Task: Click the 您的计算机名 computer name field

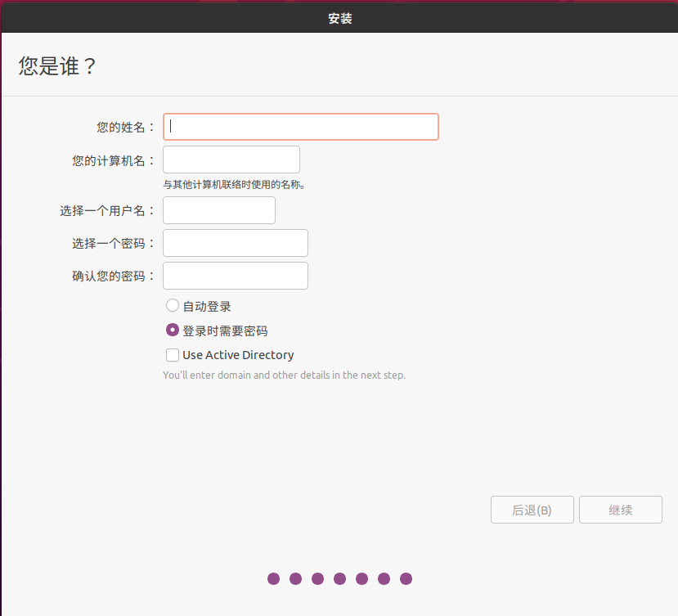Action: [x=231, y=160]
